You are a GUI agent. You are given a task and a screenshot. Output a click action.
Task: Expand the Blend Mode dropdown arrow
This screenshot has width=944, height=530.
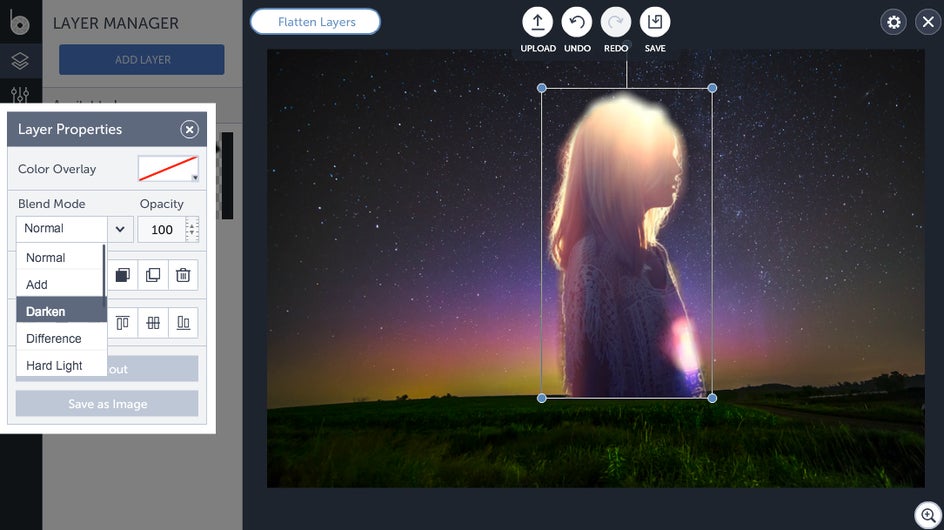pos(120,229)
